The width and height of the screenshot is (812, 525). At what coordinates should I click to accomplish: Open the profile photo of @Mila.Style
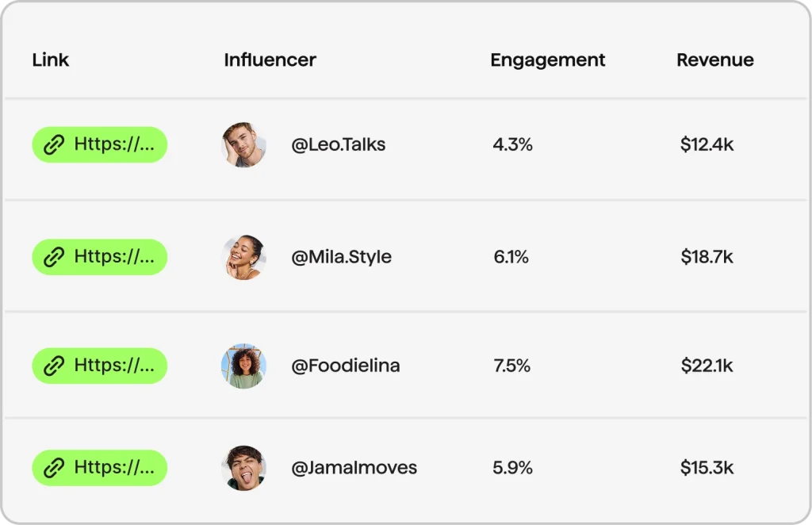[x=243, y=257]
